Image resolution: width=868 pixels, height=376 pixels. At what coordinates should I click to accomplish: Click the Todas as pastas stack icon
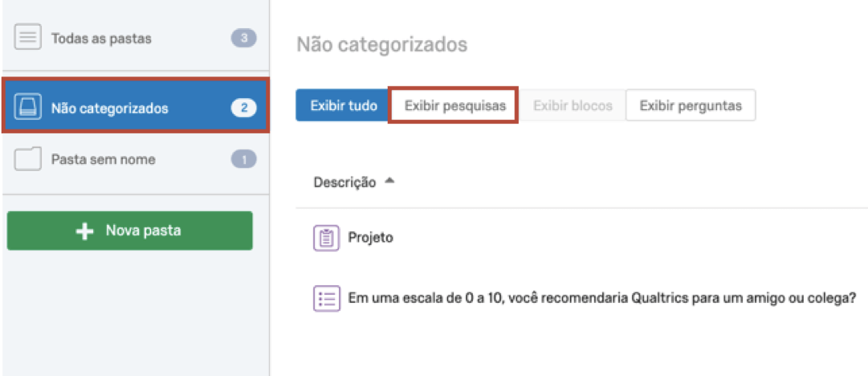[28, 38]
